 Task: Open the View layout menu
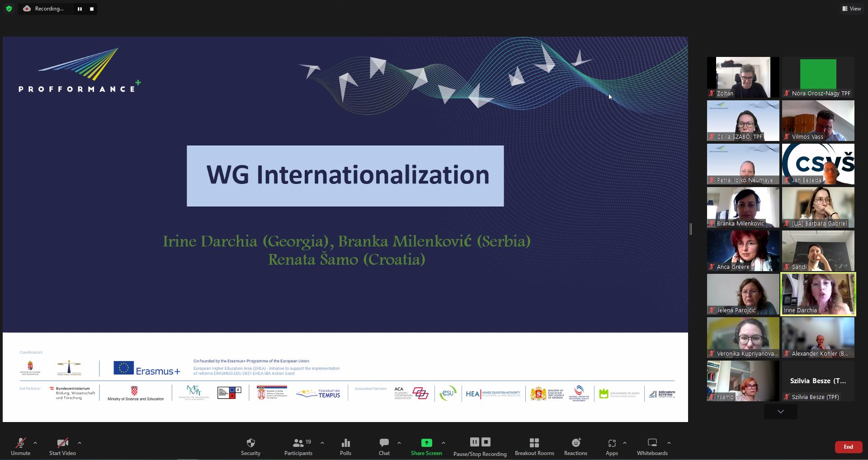tap(851, 9)
